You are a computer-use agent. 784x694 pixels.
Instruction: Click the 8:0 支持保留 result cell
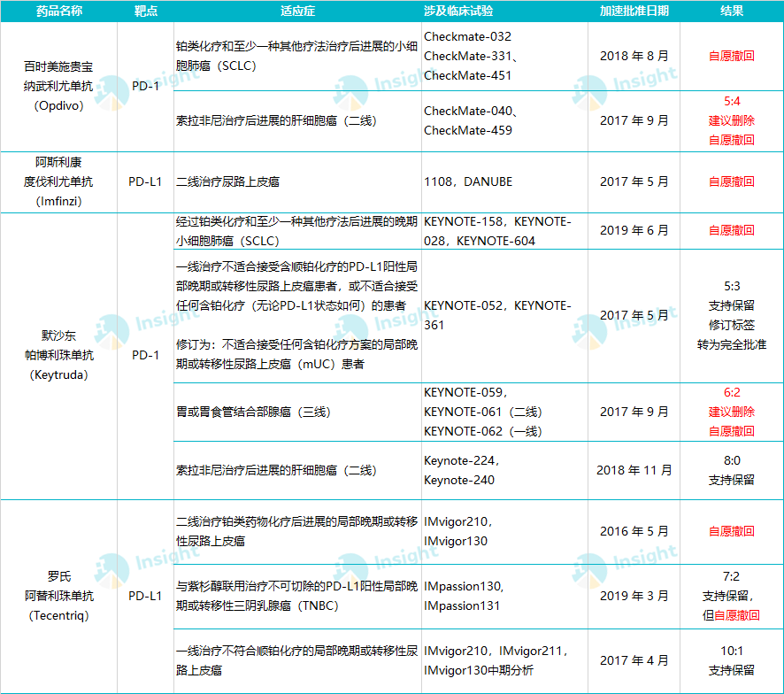tap(732, 470)
